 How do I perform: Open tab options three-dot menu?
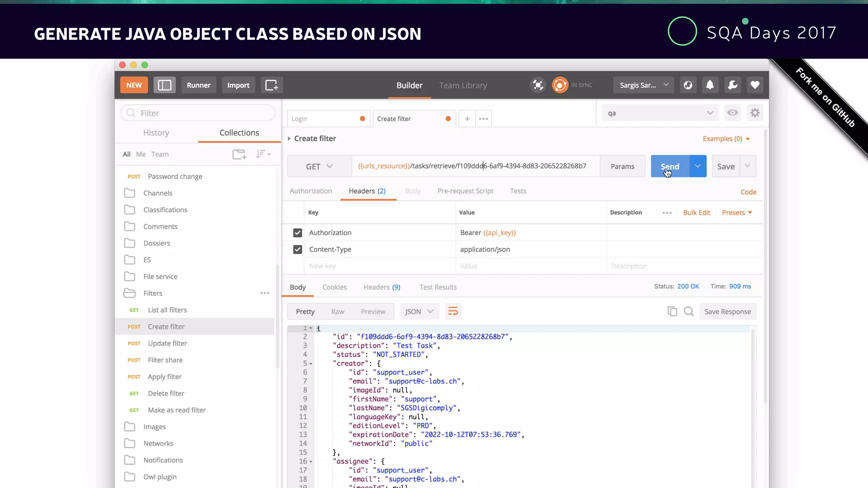point(484,119)
